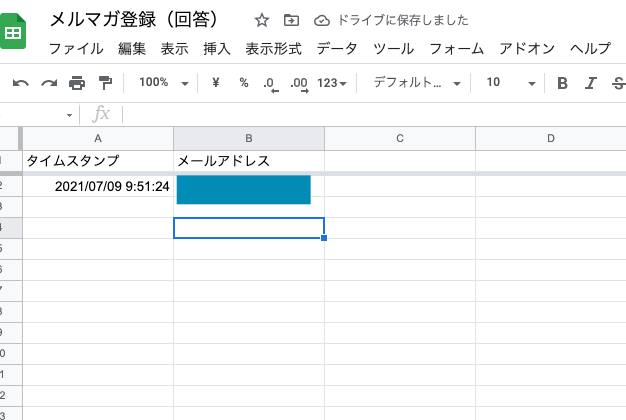Open the ファイル menu

point(75,49)
